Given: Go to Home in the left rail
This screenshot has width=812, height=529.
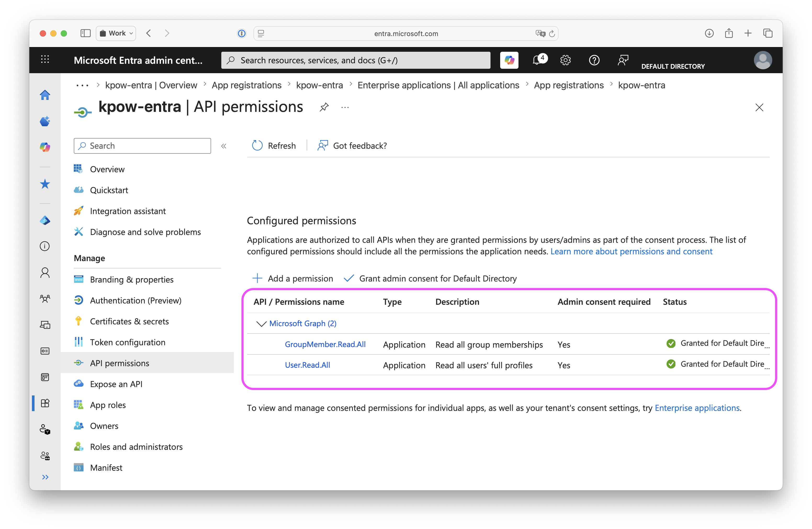Looking at the screenshot, I should [45, 95].
